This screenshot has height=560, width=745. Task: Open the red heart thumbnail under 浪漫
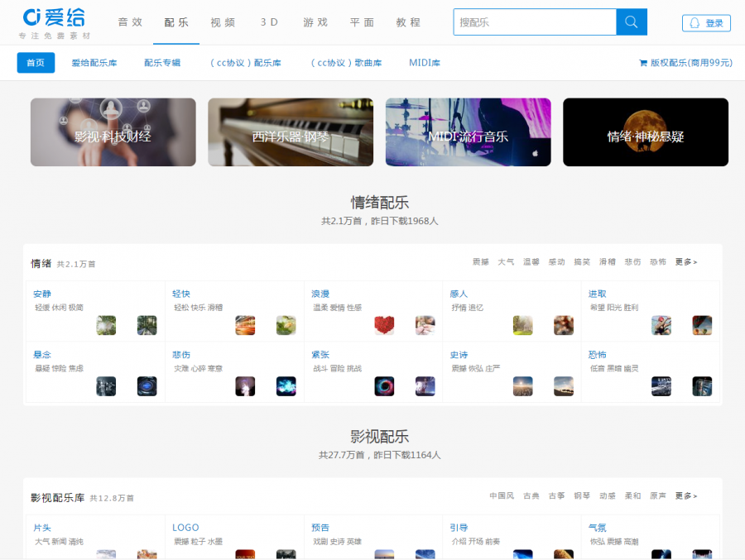pyautogui.click(x=384, y=325)
